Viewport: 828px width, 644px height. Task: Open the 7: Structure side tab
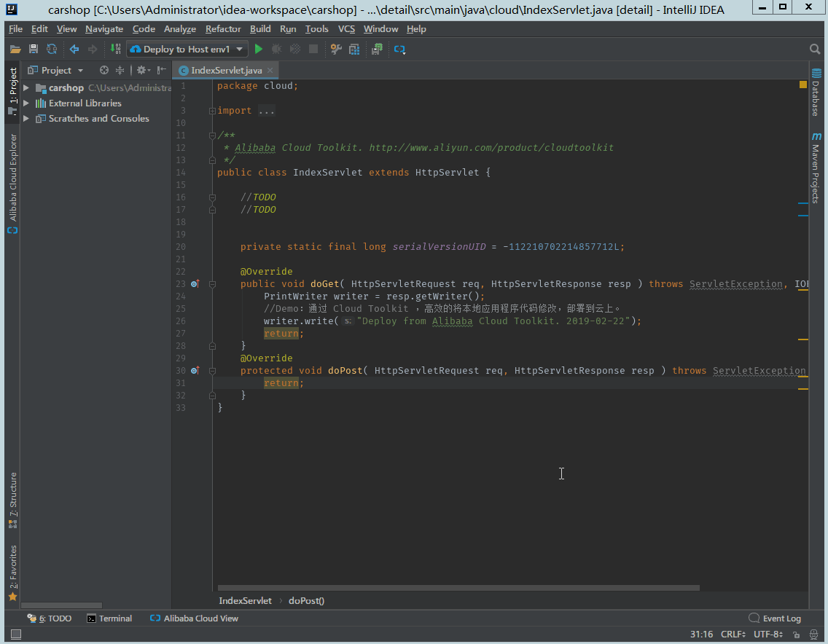[12, 500]
